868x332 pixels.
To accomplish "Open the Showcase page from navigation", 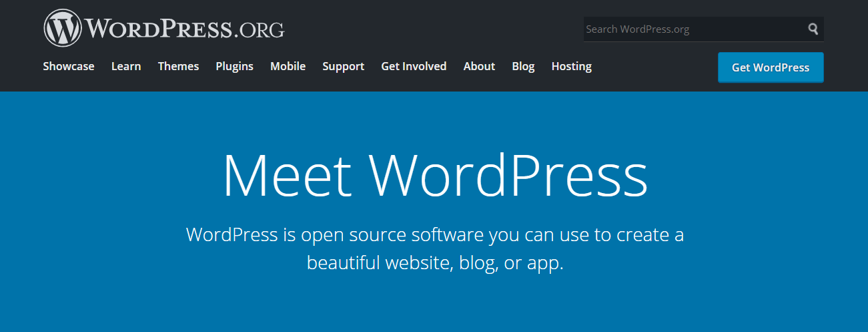I will 69,66.
